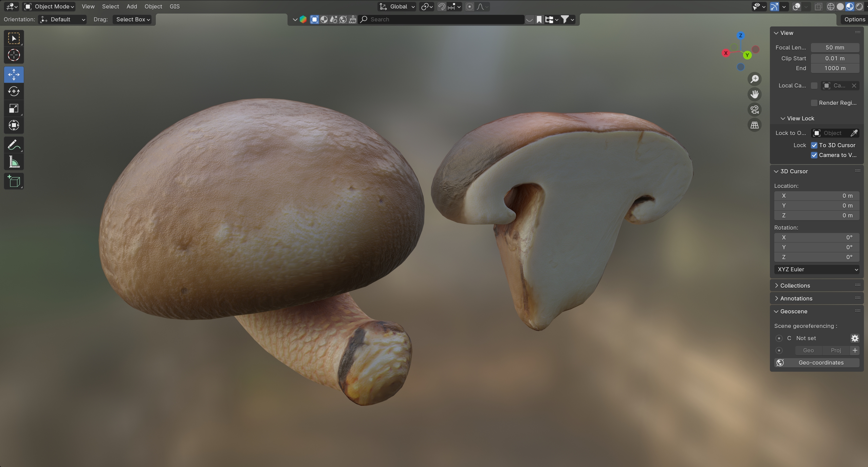Uncheck Lock To 3D Cursor
Viewport: 868px width, 467px height.
(814, 145)
